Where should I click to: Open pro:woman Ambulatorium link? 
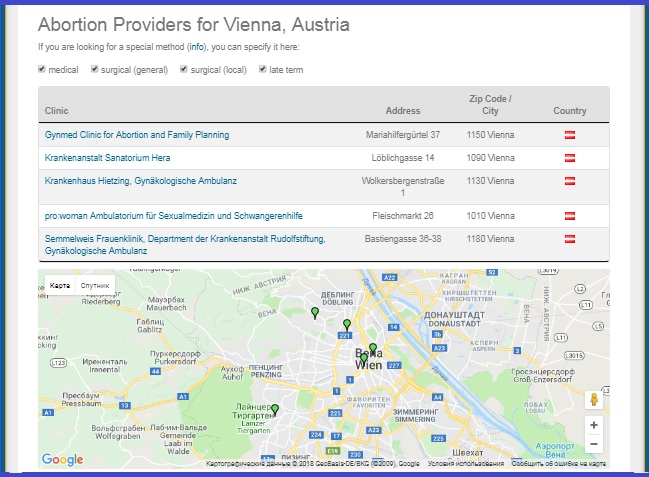coord(173,216)
